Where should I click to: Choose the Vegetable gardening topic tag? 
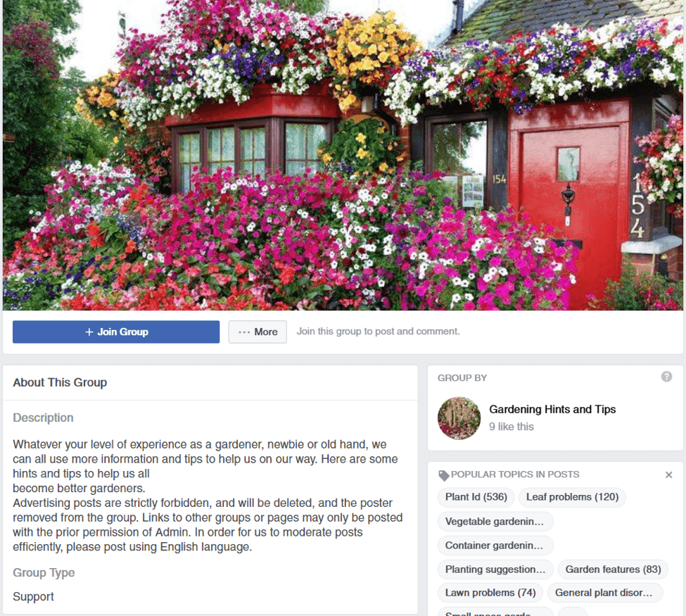[x=495, y=522]
